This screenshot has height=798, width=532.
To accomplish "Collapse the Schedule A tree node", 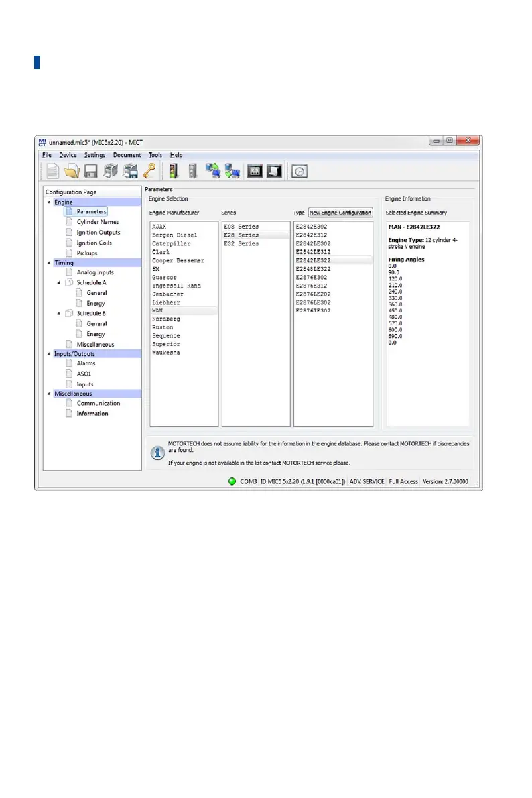I will [x=58, y=283].
